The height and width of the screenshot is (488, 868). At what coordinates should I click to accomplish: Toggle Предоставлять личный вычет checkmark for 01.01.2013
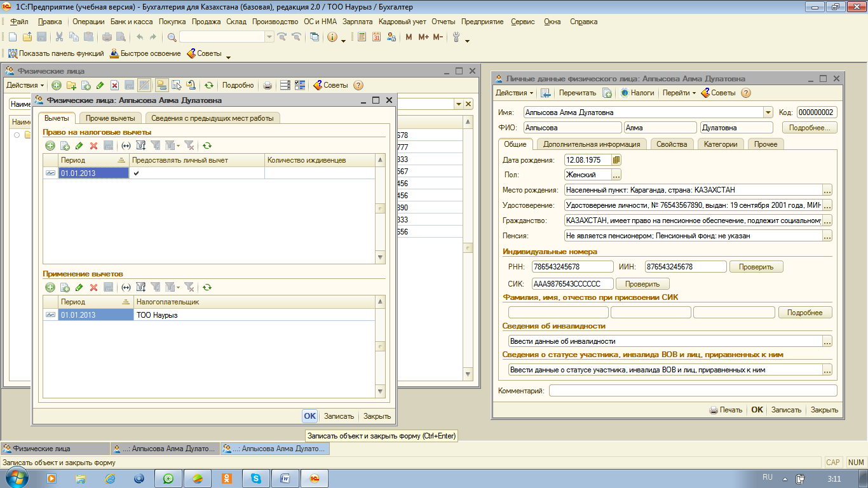[136, 173]
